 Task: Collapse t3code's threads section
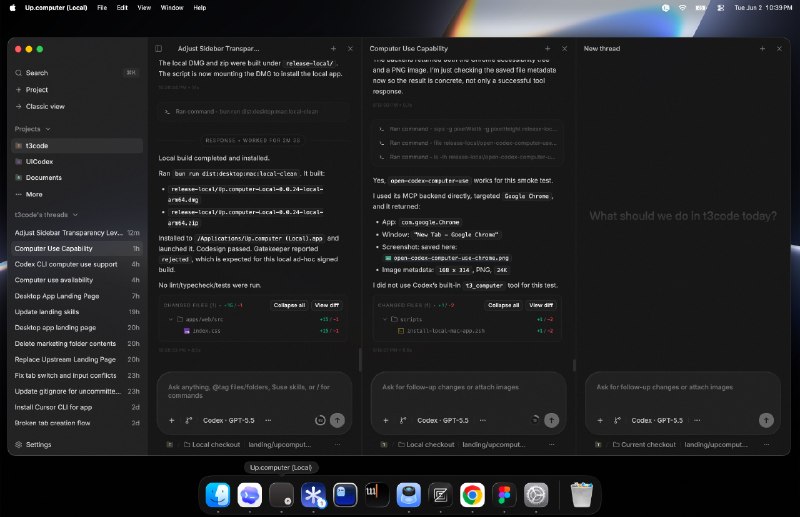coord(46,215)
